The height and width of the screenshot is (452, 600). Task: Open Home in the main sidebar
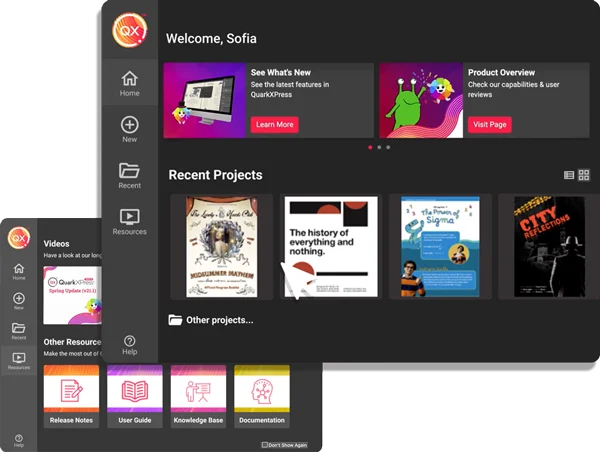(129, 82)
